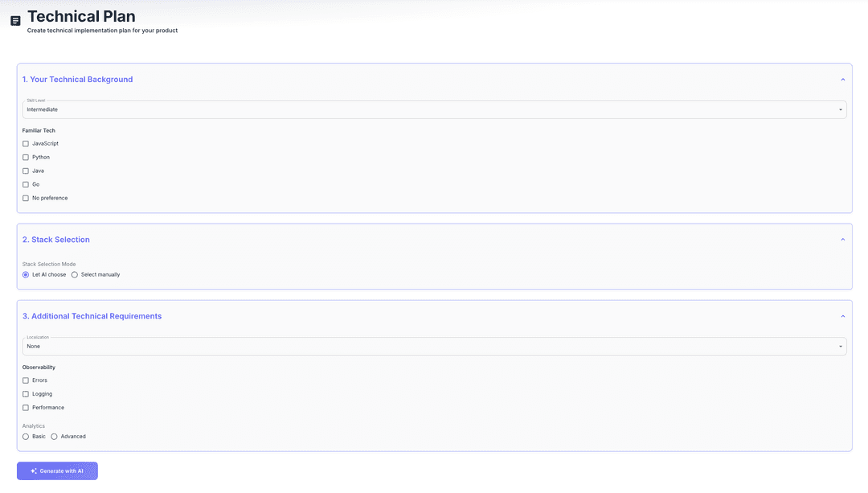Image resolution: width=868 pixels, height=493 pixels.
Task: Select the Let AI choose radio
Action: (x=26, y=275)
